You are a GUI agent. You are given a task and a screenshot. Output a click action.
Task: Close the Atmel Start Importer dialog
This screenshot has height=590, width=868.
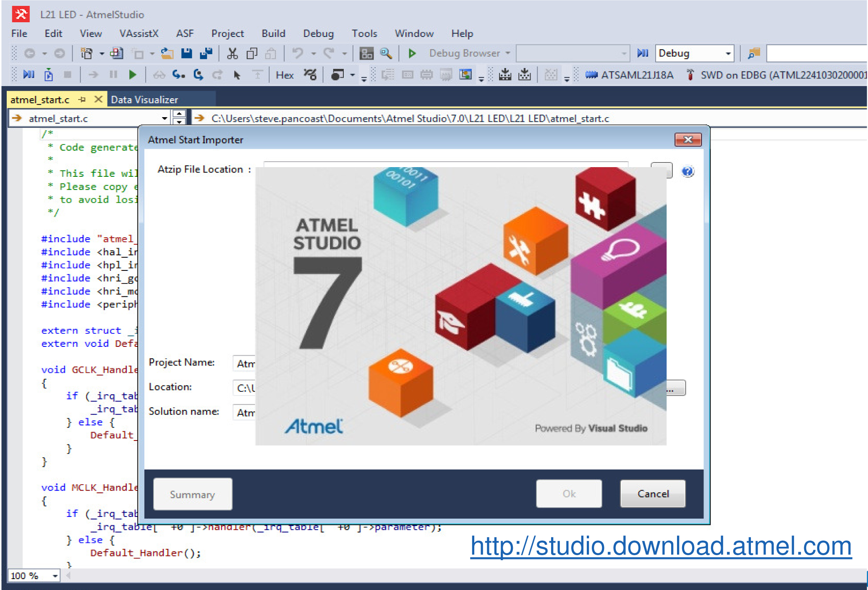(x=688, y=139)
